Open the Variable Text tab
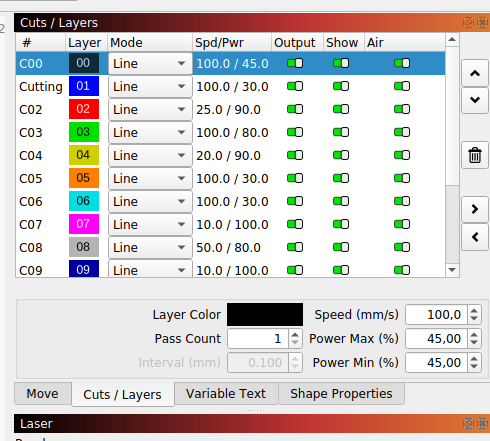Image resolution: width=490 pixels, height=441 pixels. click(x=226, y=394)
